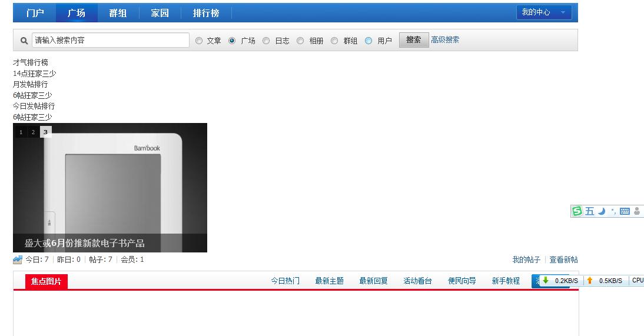Switch to the 最新主题 tab
The height and width of the screenshot is (336, 644).
pos(330,281)
